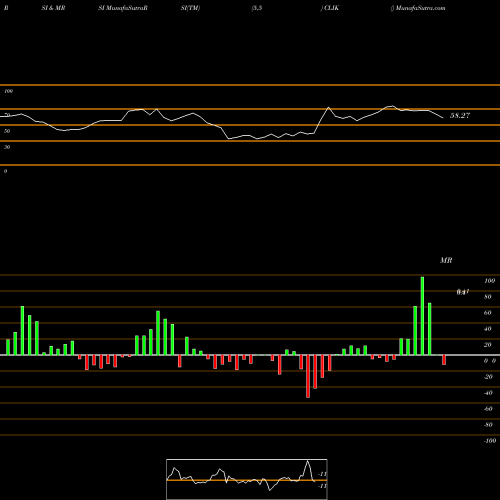The width and height of the screenshot is (500, 500).
Task: Click the tallest green MR histogram bar
Action: pos(422,316)
